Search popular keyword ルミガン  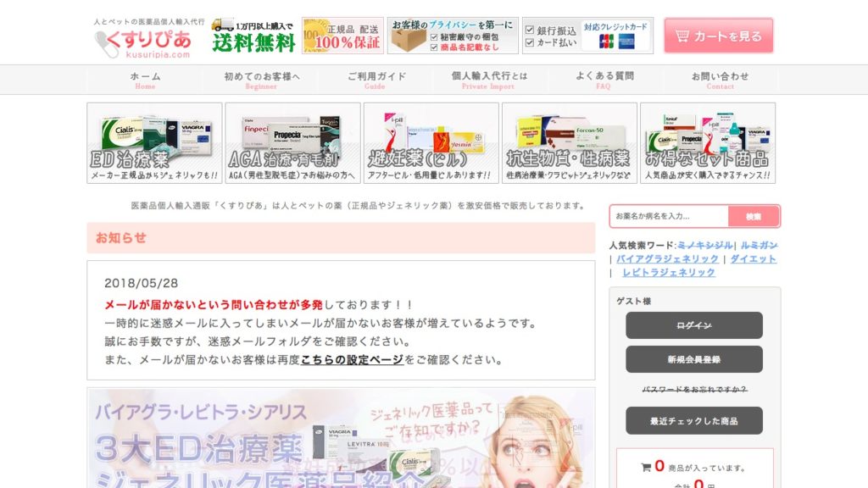coord(759,245)
